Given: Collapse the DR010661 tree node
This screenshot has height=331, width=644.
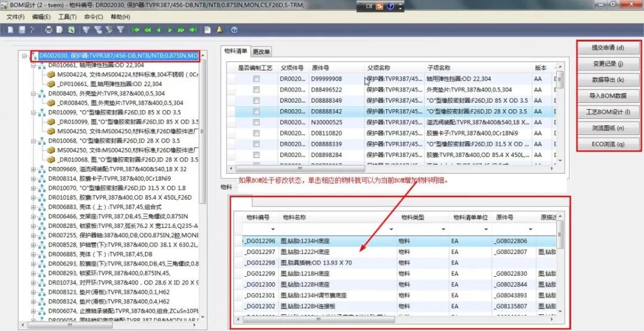Looking at the screenshot, I should (x=33, y=65).
